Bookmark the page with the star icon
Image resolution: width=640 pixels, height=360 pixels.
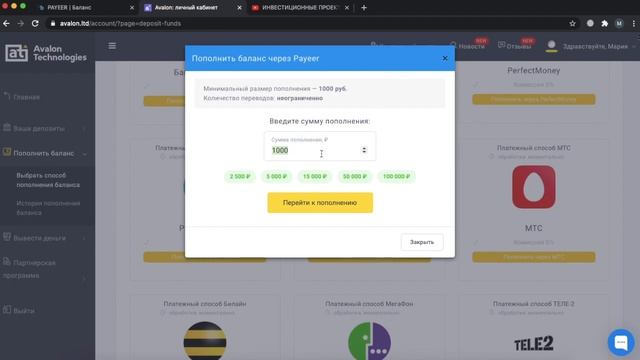pyautogui.click(x=572, y=23)
